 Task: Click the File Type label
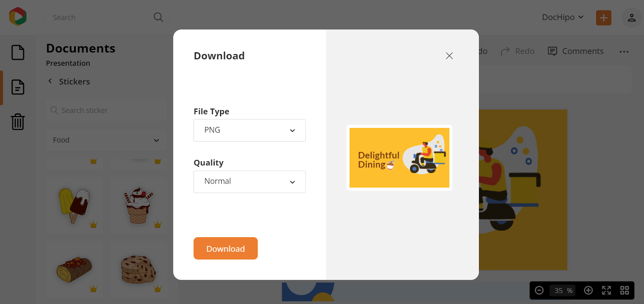[211, 111]
